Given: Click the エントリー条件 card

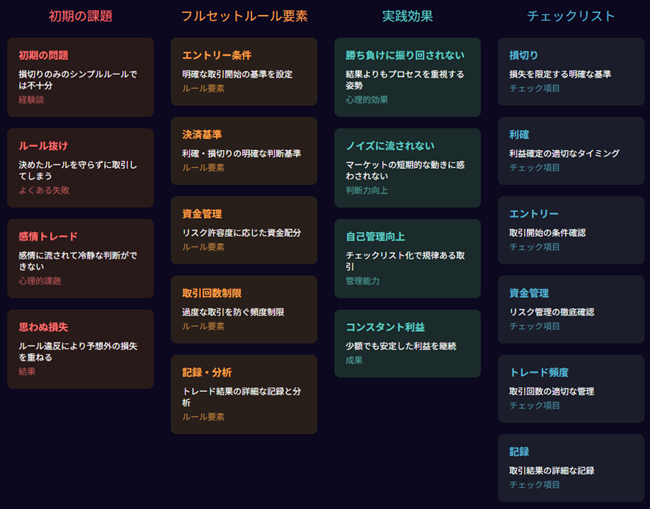Looking at the screenshot, I should point(244,71).
